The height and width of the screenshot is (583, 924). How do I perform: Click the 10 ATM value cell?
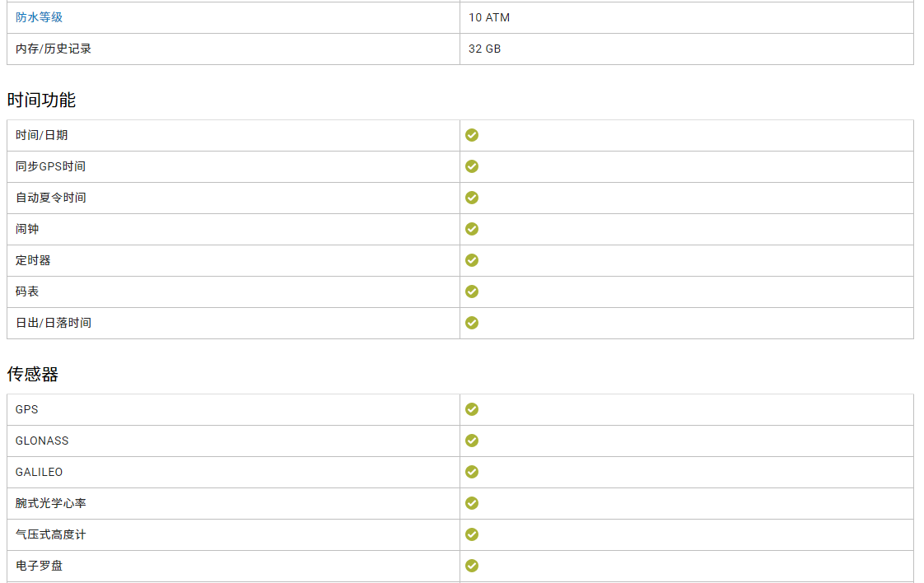489,17
